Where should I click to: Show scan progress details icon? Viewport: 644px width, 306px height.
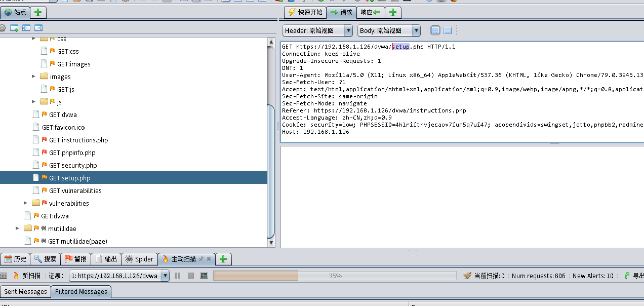pos(204,276)
